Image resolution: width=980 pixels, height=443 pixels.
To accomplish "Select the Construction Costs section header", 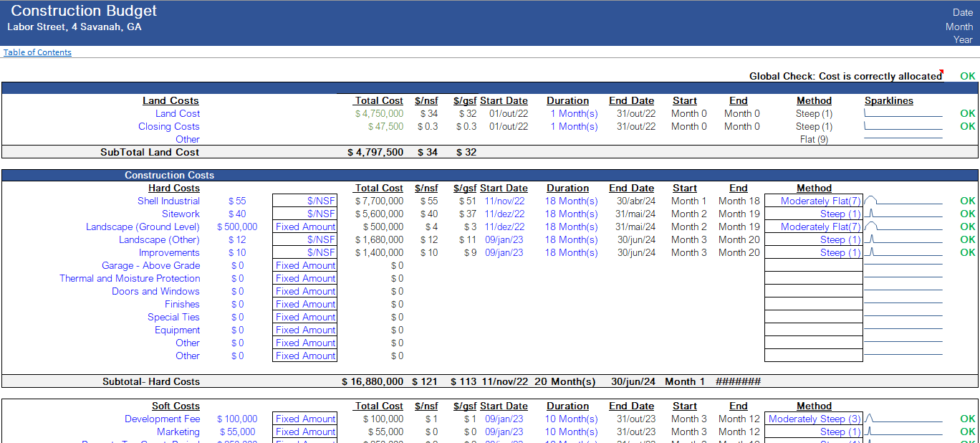I will 169,176.
